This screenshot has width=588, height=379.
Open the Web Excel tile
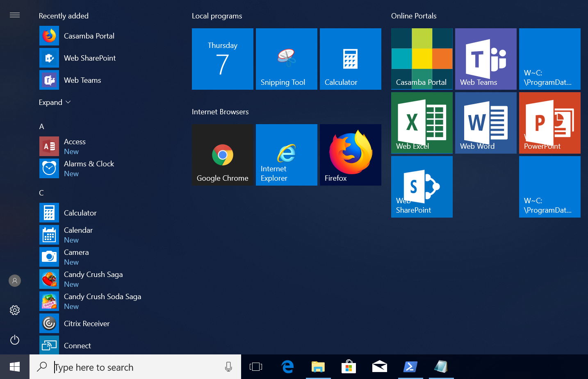pyautogui.click(x=422, y=123)
